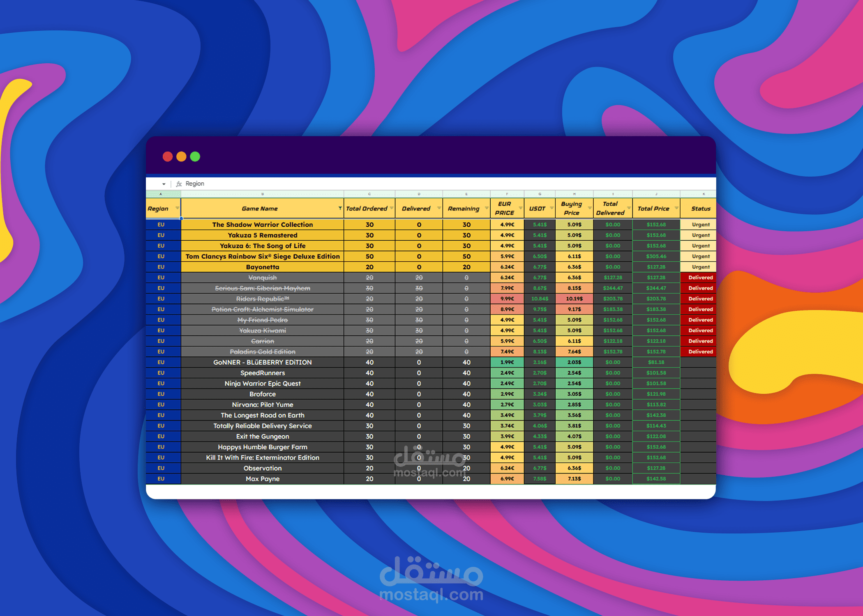Select Delivered status in Vanquish row

coord(698,278)
